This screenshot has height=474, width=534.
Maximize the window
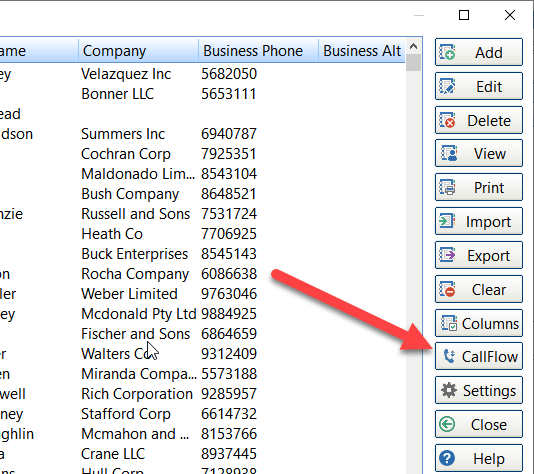[x=464, y=15]
